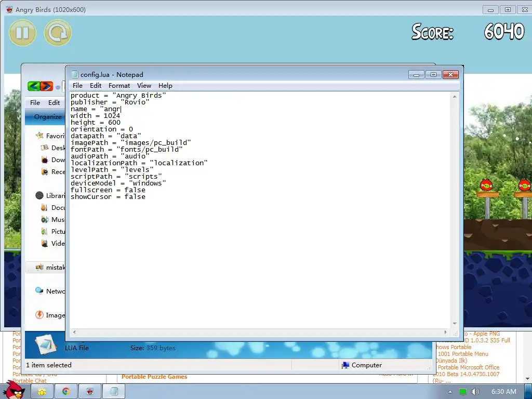Viewport: 532px width, 399px height.
Task: Click the product = "Angry Birds" line
Action: coord(118,96)
